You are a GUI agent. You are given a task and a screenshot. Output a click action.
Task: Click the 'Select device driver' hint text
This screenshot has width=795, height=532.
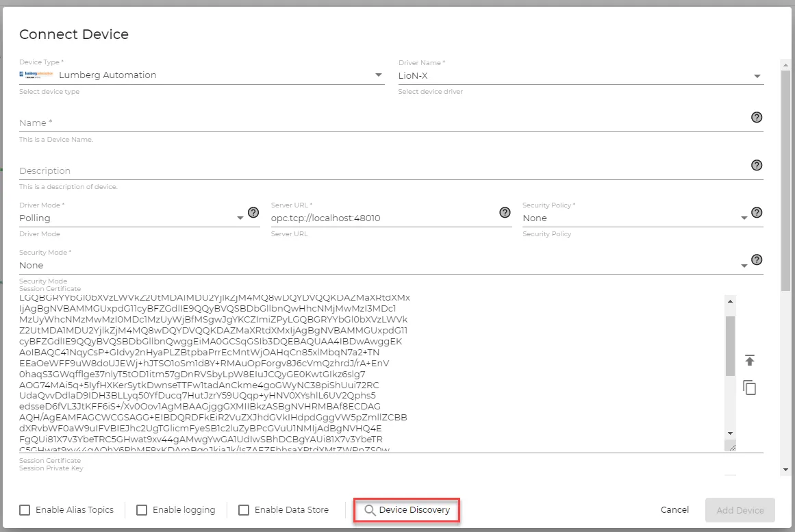431,91
